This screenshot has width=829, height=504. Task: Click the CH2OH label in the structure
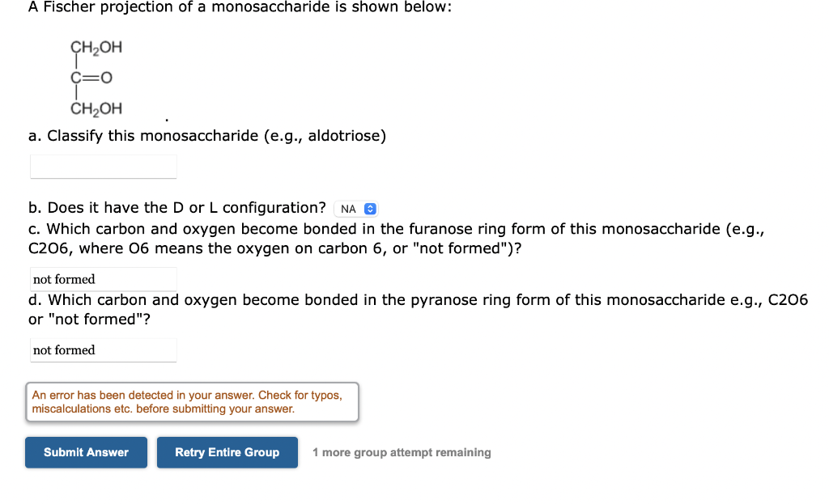[96, 47]
